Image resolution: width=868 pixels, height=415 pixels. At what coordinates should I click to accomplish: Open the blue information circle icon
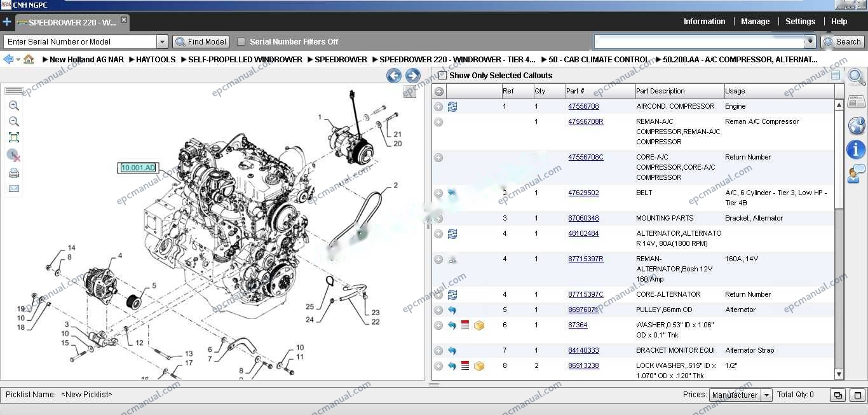(856, 149)
